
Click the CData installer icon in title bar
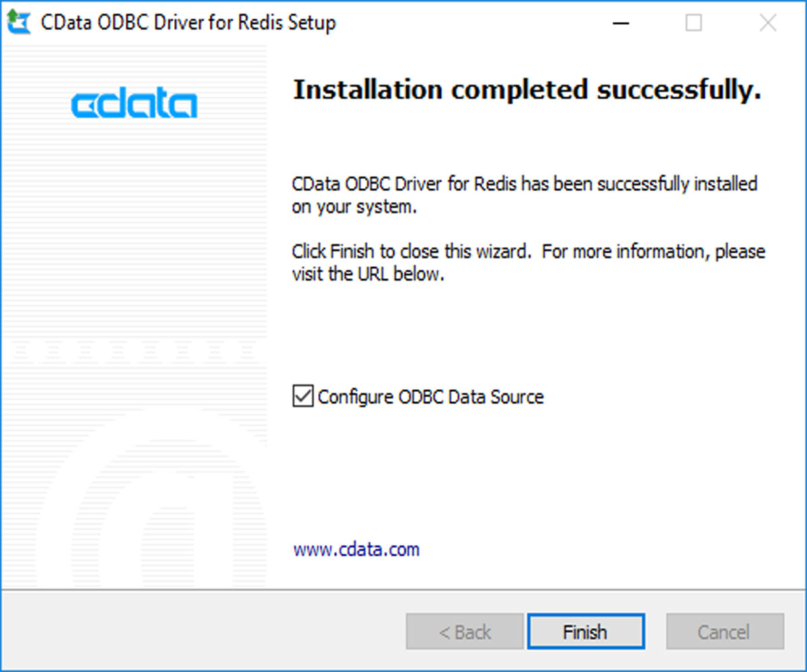pyautogui.click(x=17, y=22)
